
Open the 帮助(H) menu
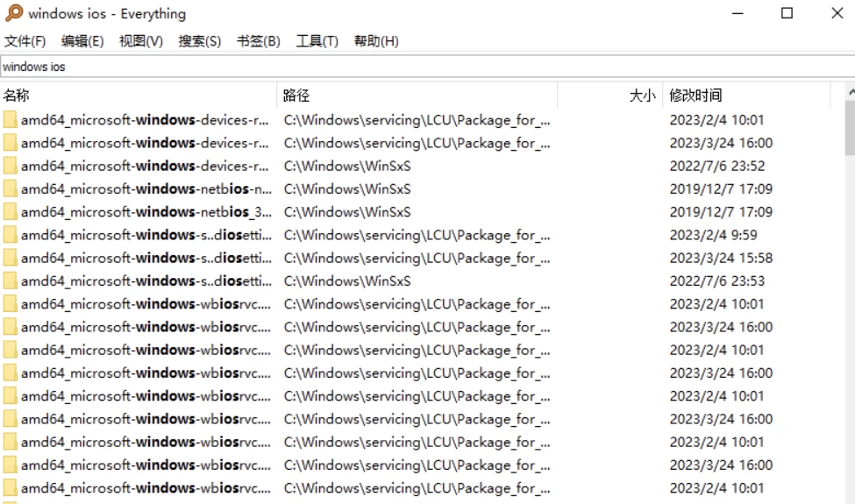[x=376, y=41]
